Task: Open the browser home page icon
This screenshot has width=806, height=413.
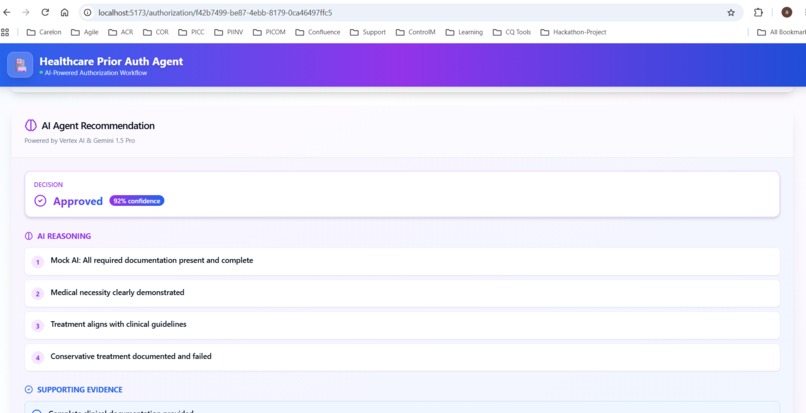Action: [64, 12]
